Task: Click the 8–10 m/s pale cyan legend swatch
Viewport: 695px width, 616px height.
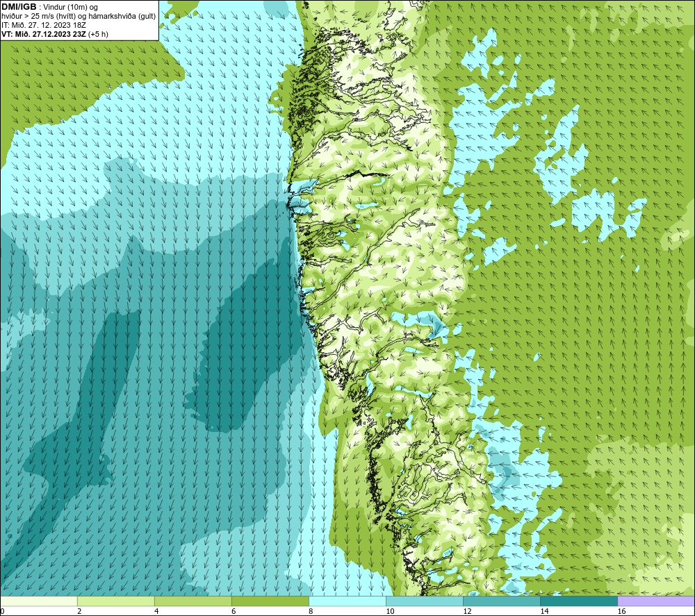Action: coord(347,601)
